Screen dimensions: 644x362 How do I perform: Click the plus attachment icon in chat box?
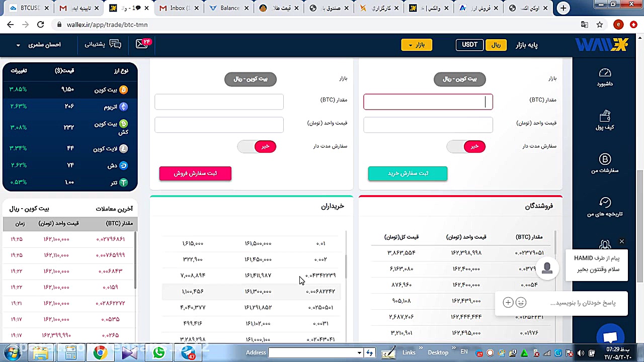(508, 302)
